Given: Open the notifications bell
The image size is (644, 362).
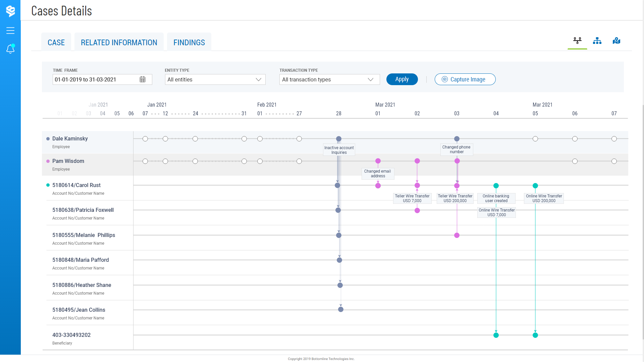Looking at the screenshot, I should (10, 49).
